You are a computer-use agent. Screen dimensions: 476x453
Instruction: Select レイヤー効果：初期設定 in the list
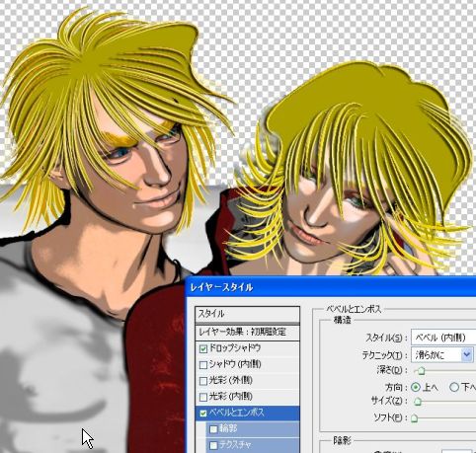[x=247, y=333]
